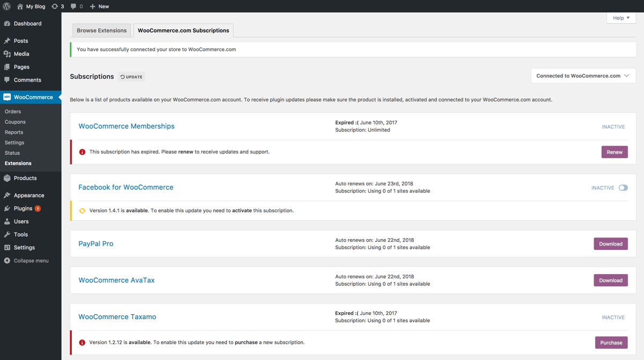Download the PayPal Pro extension
The width and height of the screenshot is (644, 360).
(x=610, y=243)
